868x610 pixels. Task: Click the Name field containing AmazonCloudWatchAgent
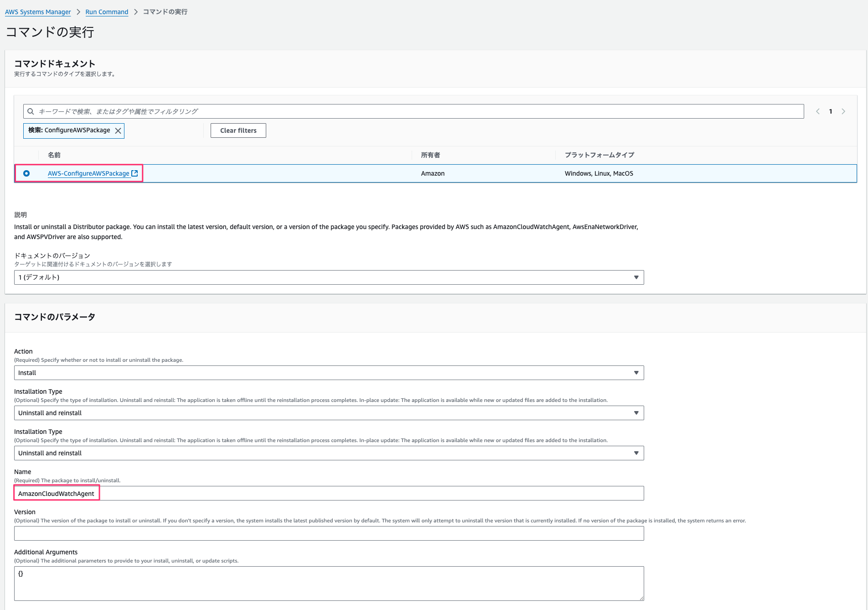(329, 493)
